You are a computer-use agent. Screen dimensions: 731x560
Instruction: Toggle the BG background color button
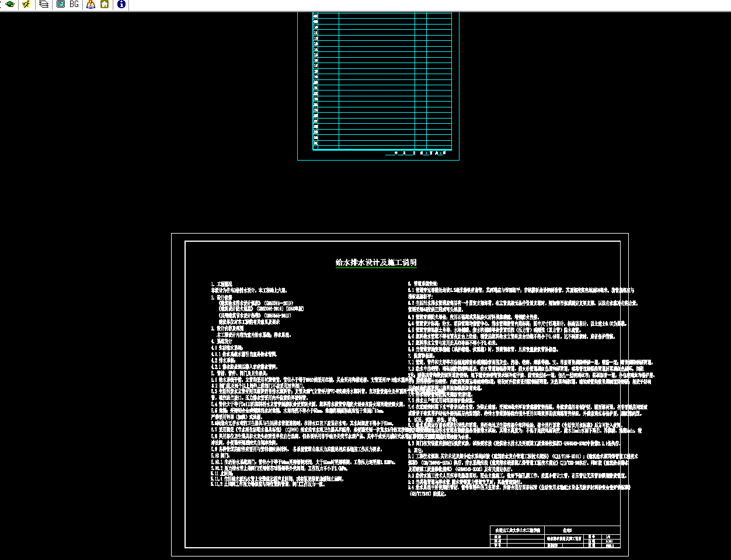click(74, 4)
